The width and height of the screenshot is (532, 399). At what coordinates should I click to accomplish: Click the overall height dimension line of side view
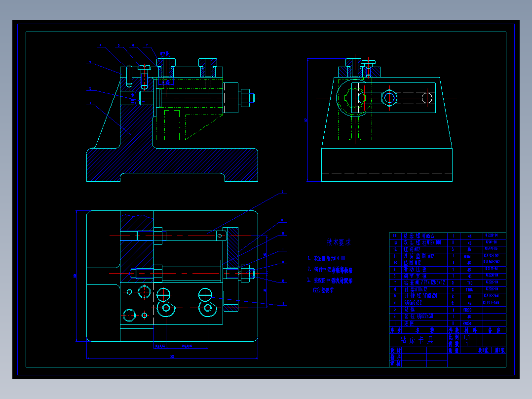pos(307,120)
